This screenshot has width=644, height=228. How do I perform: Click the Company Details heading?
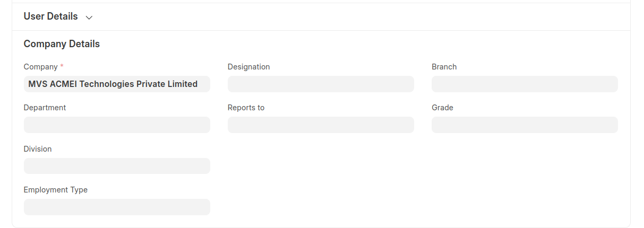tap(62, 44)
